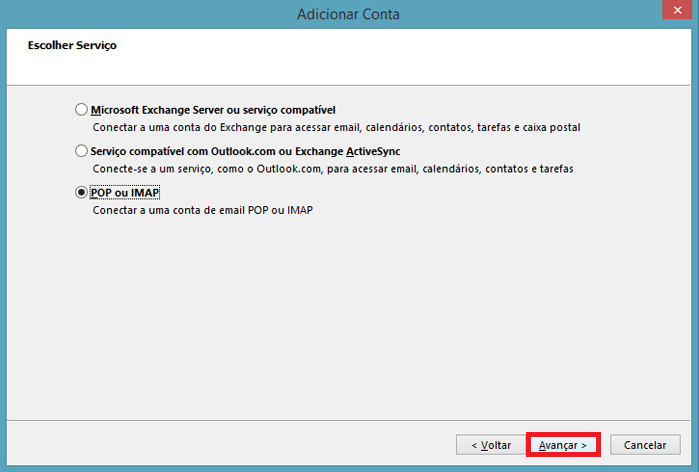Click the "Adicionar Conta" title bar text
This screenshot has width=699, height=472.
[348, 15]
